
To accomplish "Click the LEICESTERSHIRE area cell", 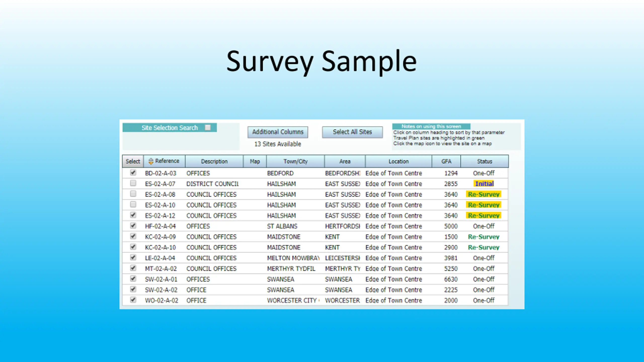I will 343,258.
